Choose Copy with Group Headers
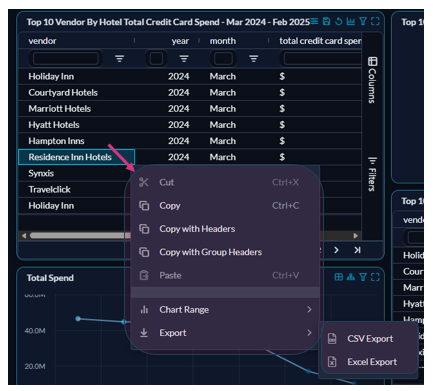 click(225, 252)
